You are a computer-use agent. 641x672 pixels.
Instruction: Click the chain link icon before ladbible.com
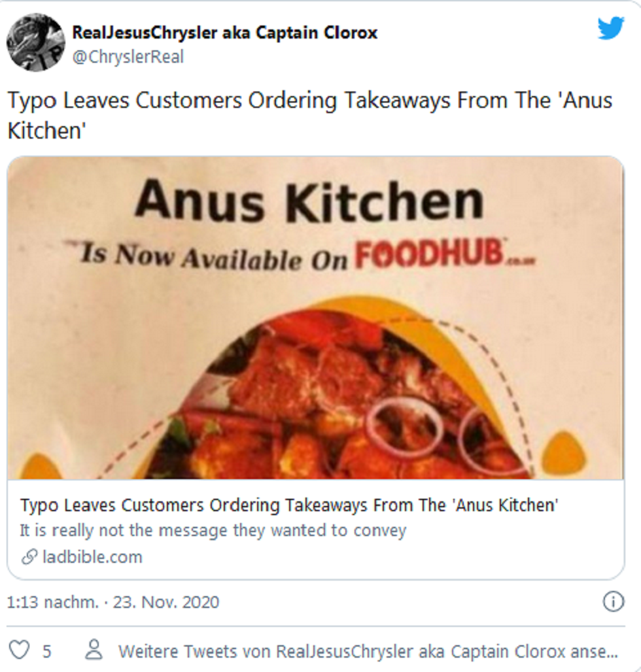tap(29, 558)
